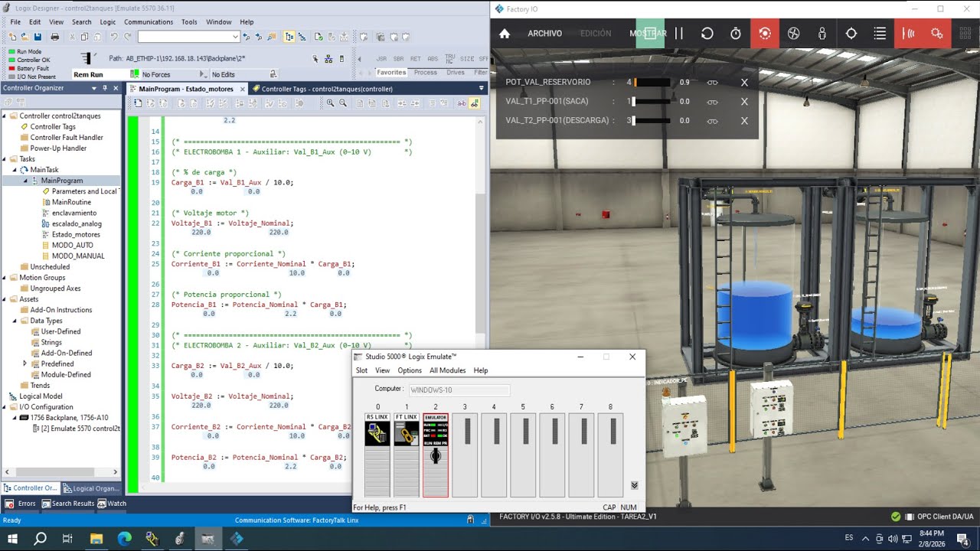Click the FT LINX module in slot 1
The image size is (980, 551).
tap(407, 455)
